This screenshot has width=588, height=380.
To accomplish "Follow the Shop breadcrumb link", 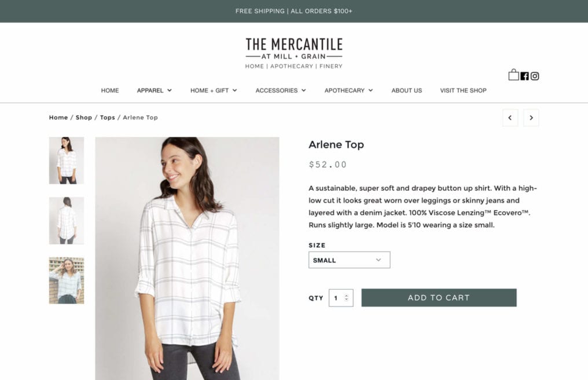I will tap(83, 118).
